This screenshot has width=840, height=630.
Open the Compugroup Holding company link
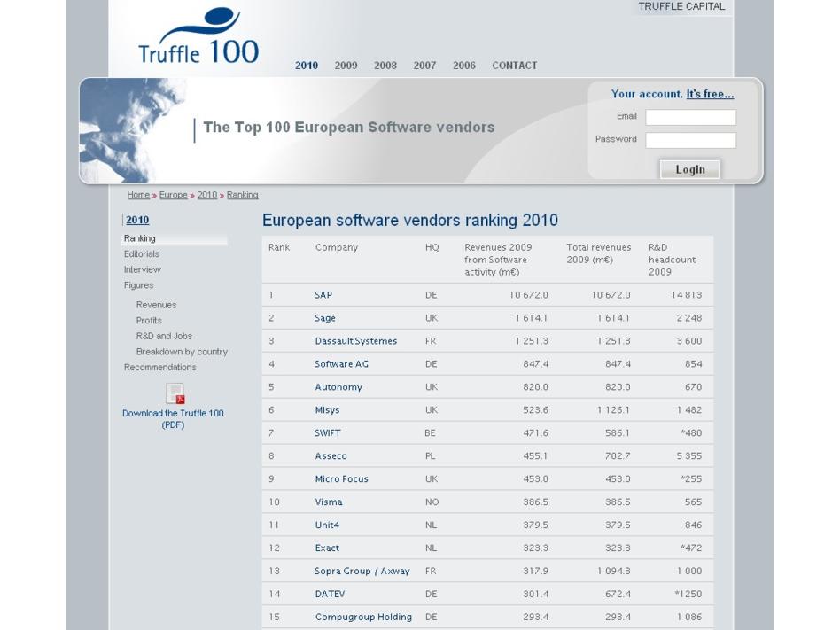(363, 618)
